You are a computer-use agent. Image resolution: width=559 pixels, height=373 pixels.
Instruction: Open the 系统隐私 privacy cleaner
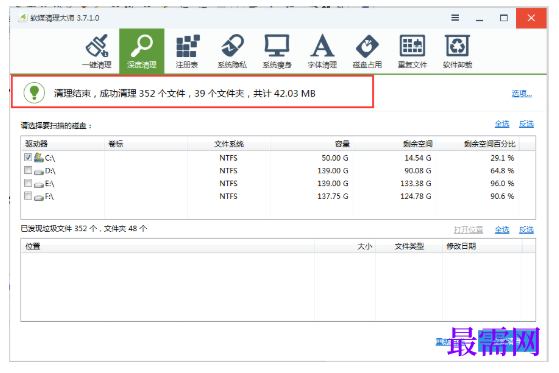coord(232,51)
